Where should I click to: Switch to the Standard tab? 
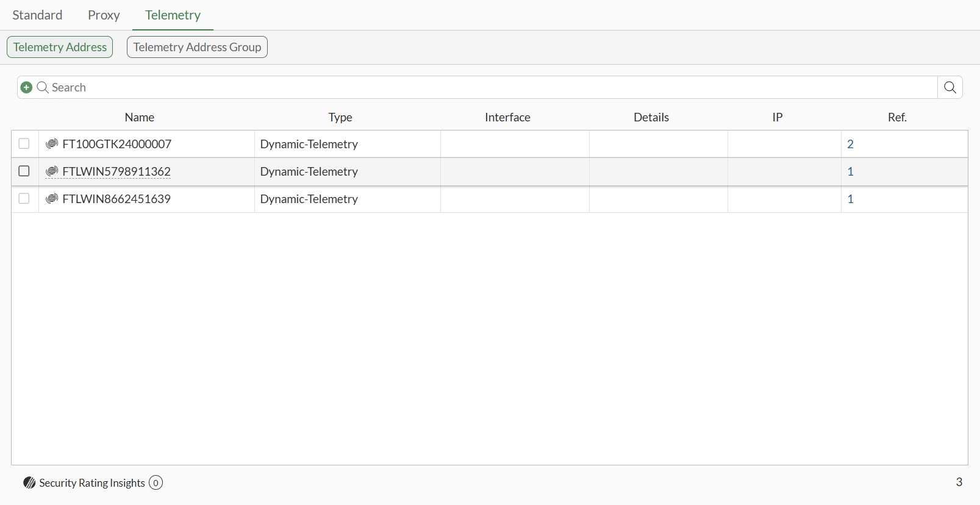point(37,15)
